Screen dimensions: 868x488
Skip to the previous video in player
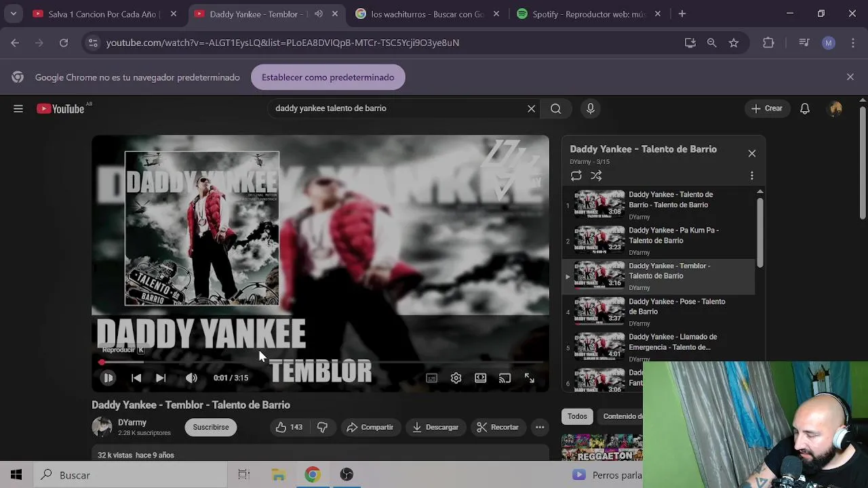point(136,378)
